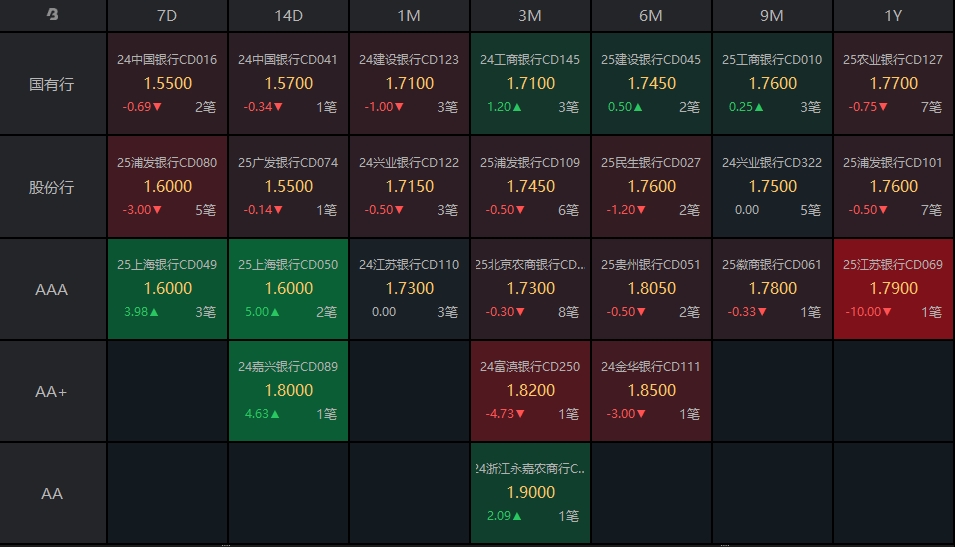955x547 pixels.
Task: Open the 24中国银行CD016 card
Action: coord(167,83)
